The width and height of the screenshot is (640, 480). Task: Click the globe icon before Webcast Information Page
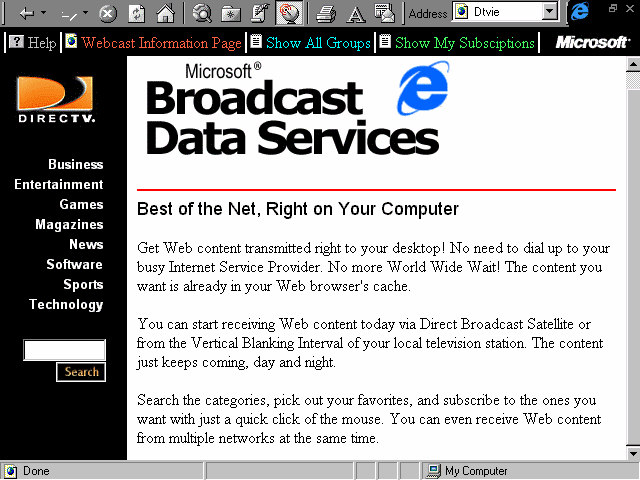(x=71, y=41)
